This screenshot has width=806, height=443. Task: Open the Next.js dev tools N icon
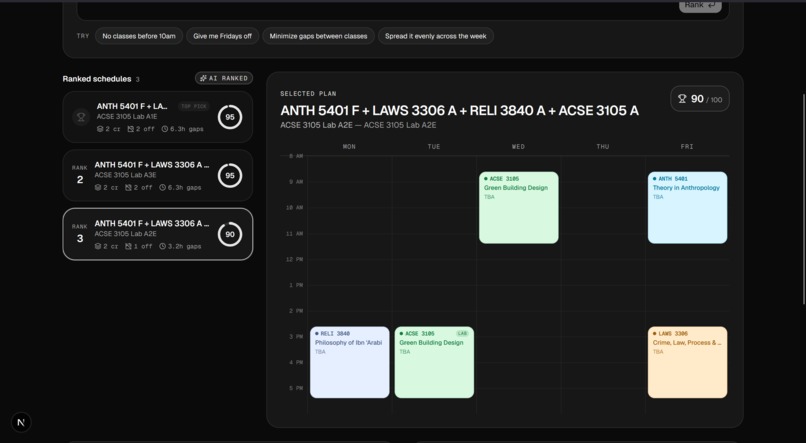pos(21,422)
